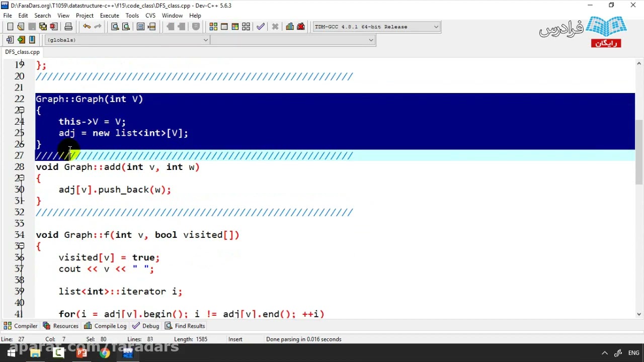Open the Window menu
Viewport: 644px width, 362px height.
(172, 16)
